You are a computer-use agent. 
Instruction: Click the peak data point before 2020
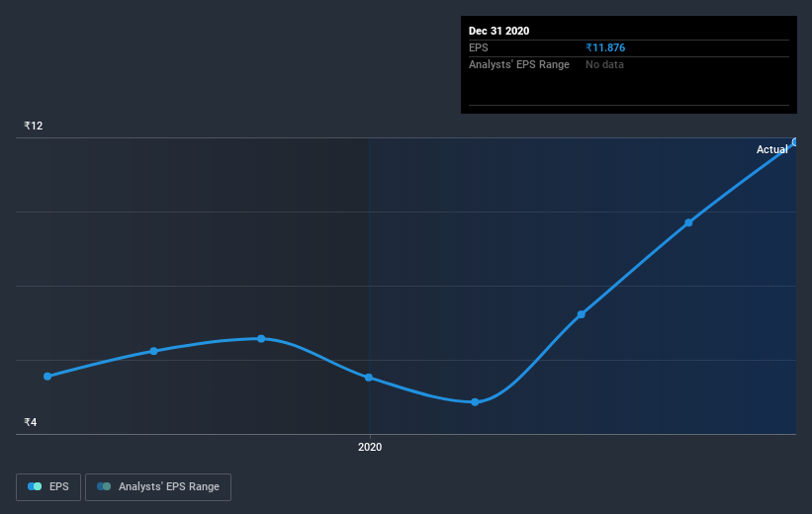point(261,338)
